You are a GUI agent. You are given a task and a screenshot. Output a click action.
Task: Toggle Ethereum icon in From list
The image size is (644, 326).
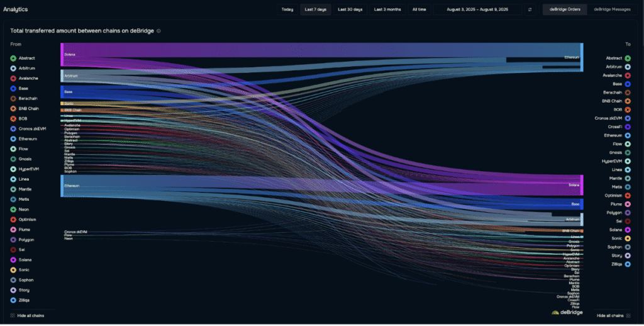coord(13,139)
